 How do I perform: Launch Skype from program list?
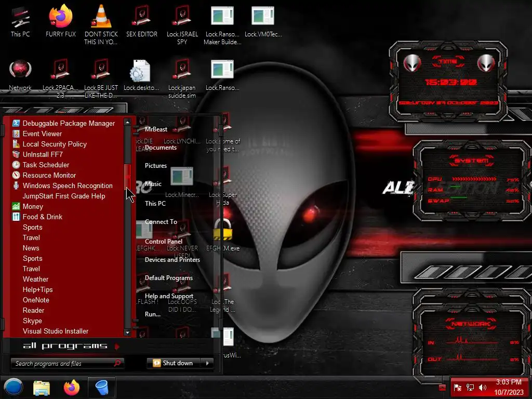click(33, 321)
